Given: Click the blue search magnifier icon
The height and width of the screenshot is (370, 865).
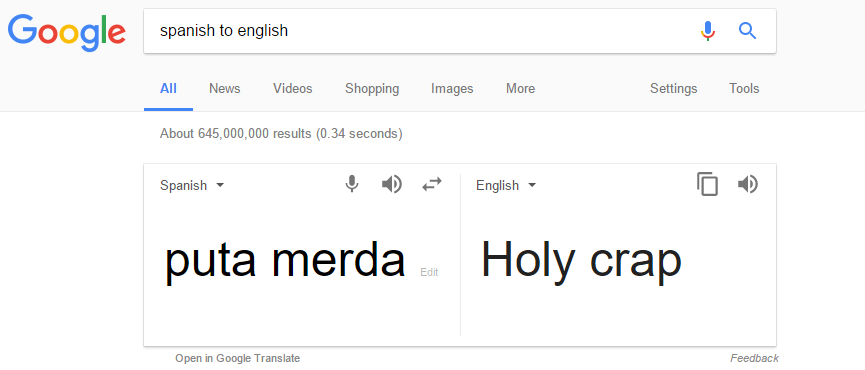Looking at the screenshot, I should click(747, 31).
